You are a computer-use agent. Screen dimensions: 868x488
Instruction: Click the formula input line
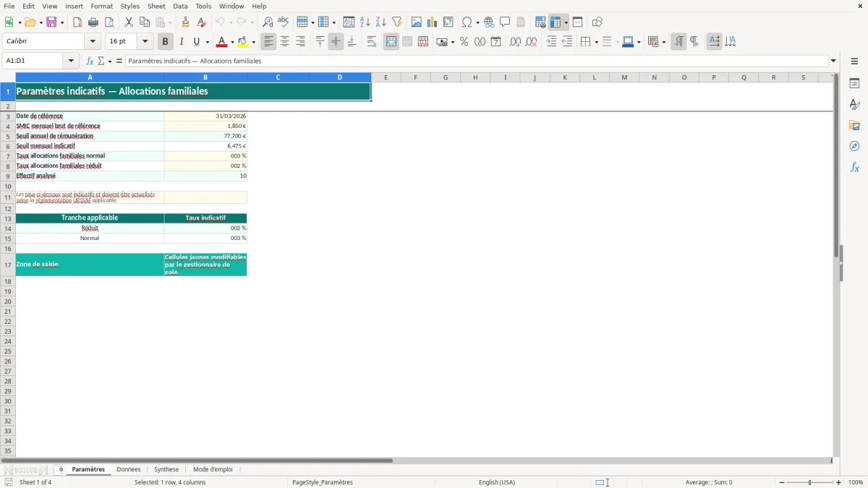477,61
